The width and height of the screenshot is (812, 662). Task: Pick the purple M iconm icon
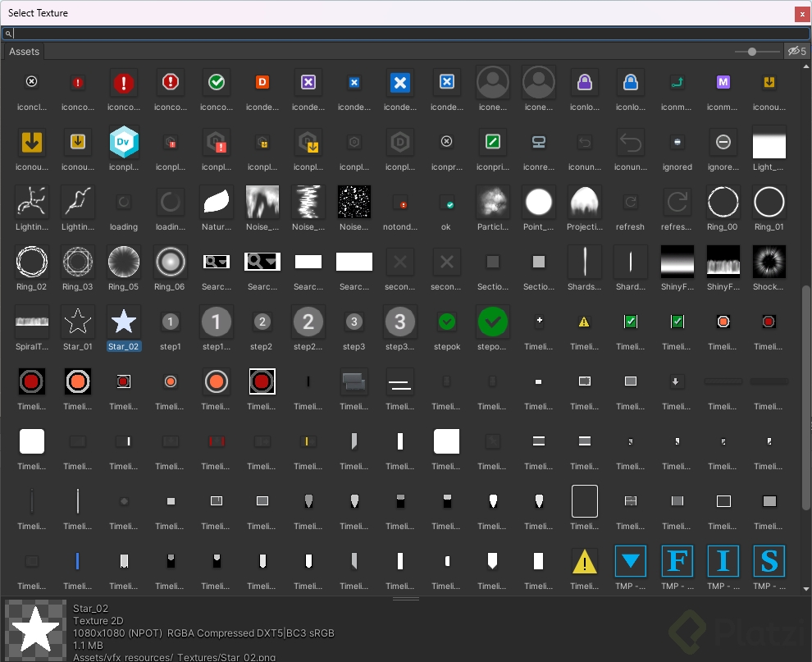click(723, 82)
